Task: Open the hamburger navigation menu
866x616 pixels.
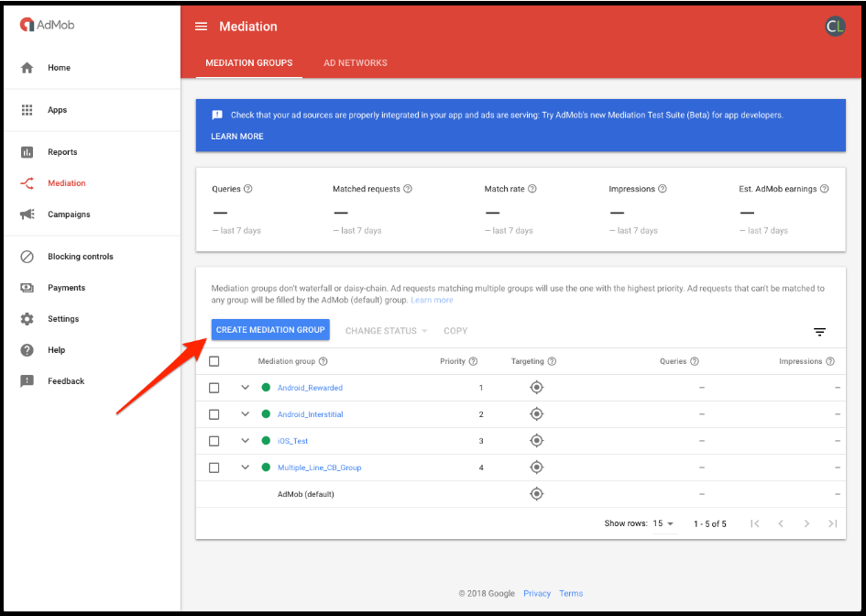Action: coord(201,27)
